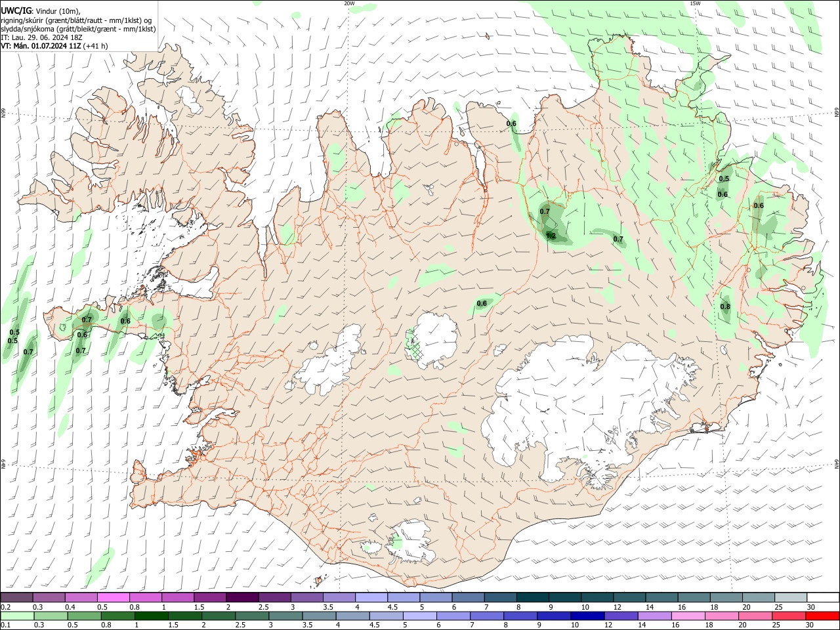
Task: Select the deep navy blue swatch between 10 and 12
Action: pos(587,616)
